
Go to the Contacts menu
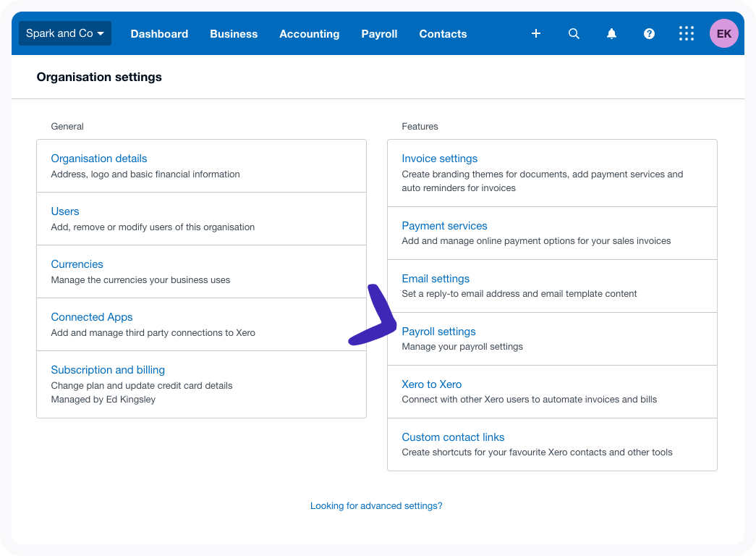click(443, 34)
